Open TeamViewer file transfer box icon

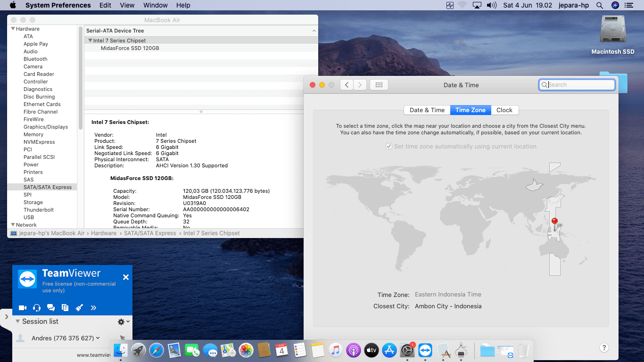65,308
